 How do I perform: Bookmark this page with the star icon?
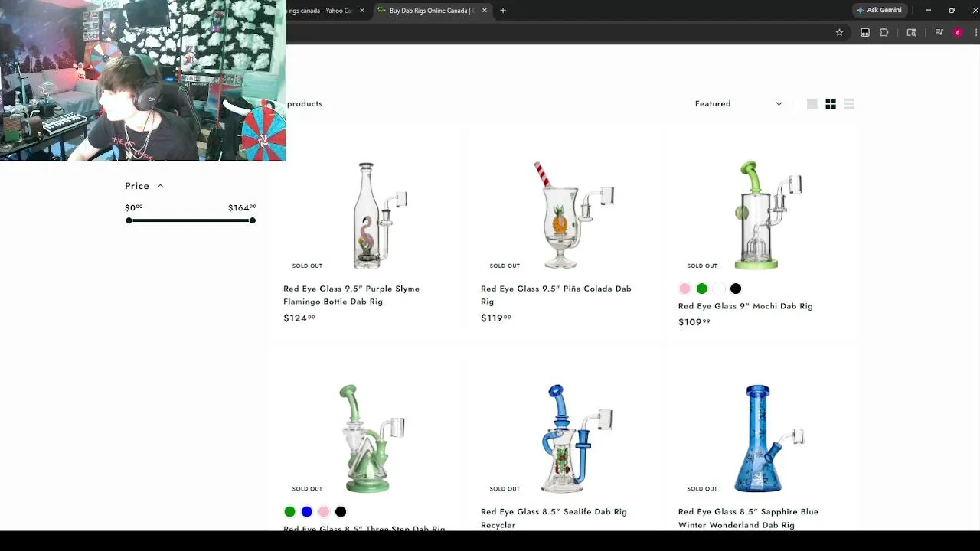pyautogui.click(x=839, y=32)
